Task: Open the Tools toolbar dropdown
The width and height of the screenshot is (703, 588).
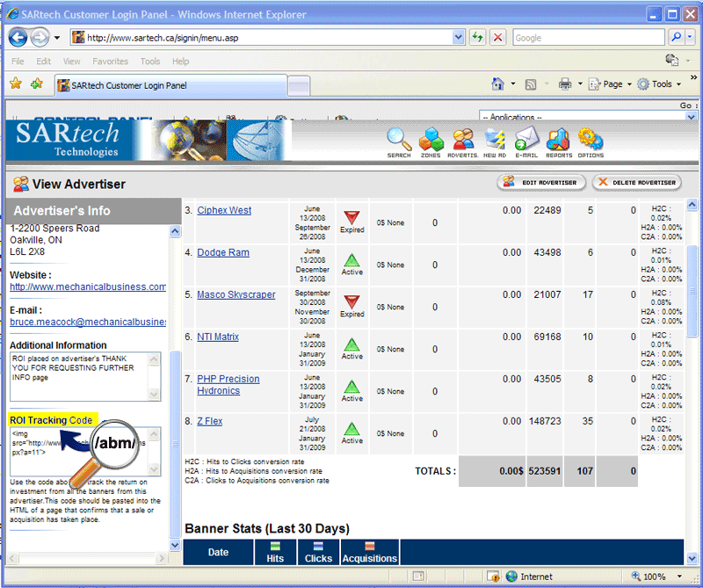Action: point(659,83)
